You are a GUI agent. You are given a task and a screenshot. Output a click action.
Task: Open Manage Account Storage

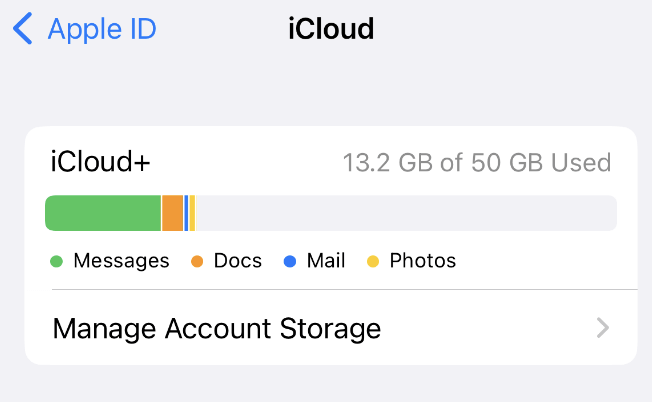pos(331,328)
